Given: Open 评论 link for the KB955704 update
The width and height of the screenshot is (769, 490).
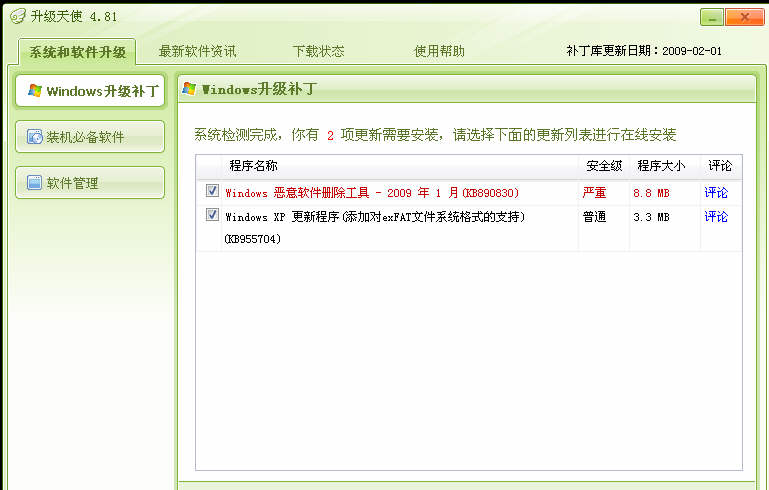Looking at the screenshot, I should (716, 216).
